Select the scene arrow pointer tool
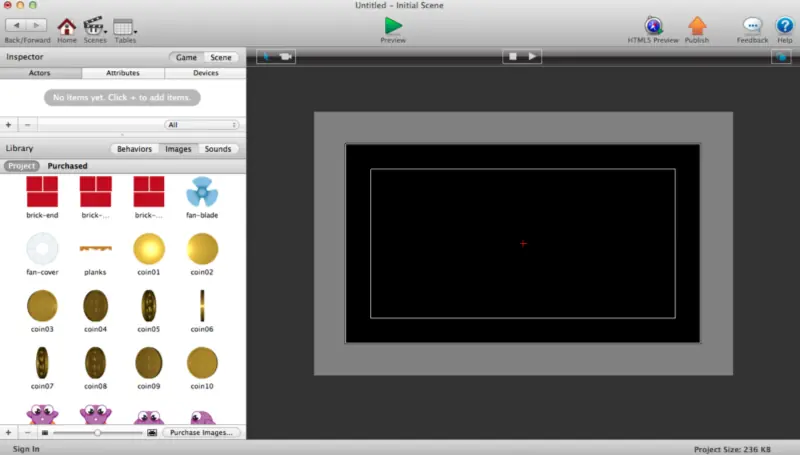 (x=266, y=57)
